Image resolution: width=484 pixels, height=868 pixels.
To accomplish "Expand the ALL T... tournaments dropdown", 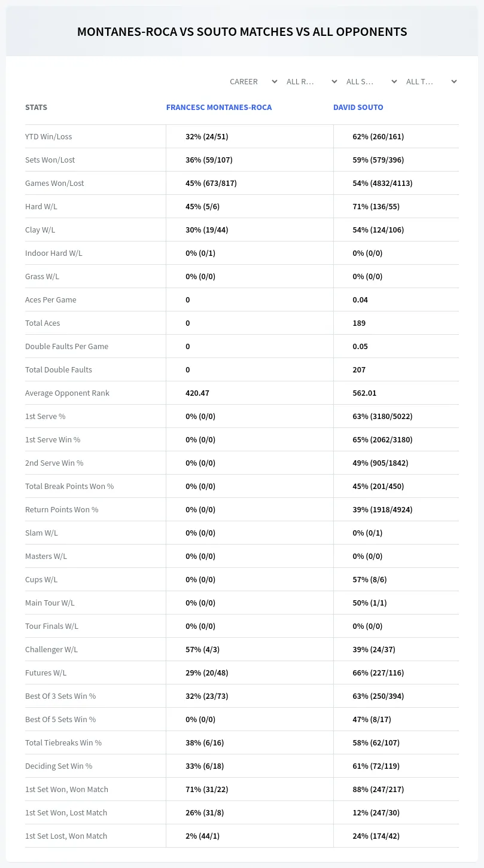I will (431, 81).
